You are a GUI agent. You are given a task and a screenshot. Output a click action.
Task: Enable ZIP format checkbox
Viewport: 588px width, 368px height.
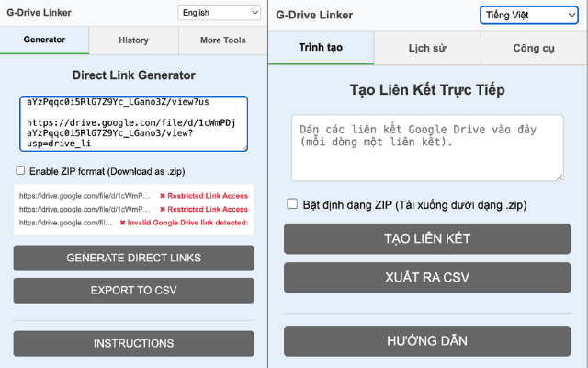click(x=20, y=170)
